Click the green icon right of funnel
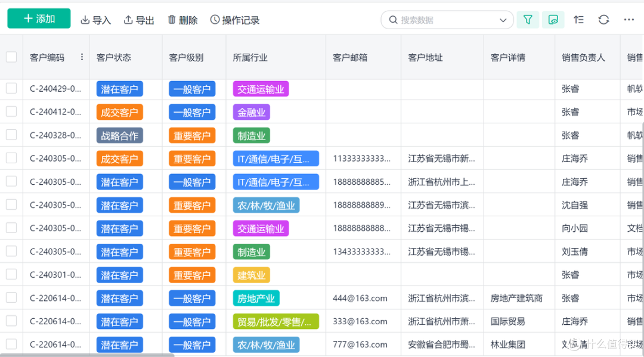This screenshot has width=644, height=357. pyautogui.click(x=553, y=20)
